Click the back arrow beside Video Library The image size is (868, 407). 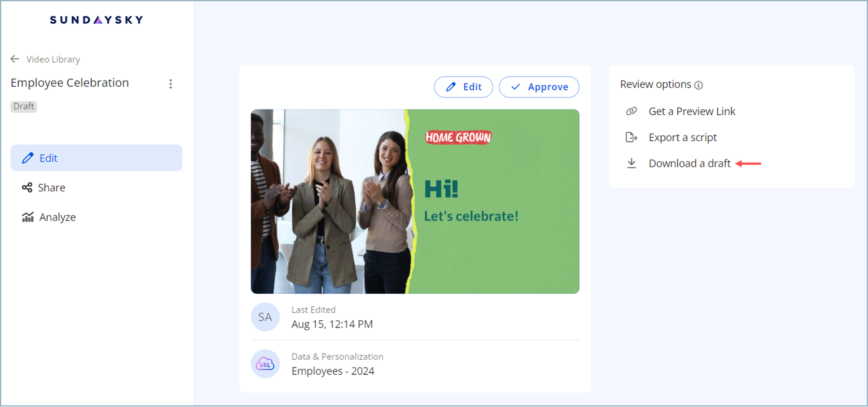pos(15,59)
